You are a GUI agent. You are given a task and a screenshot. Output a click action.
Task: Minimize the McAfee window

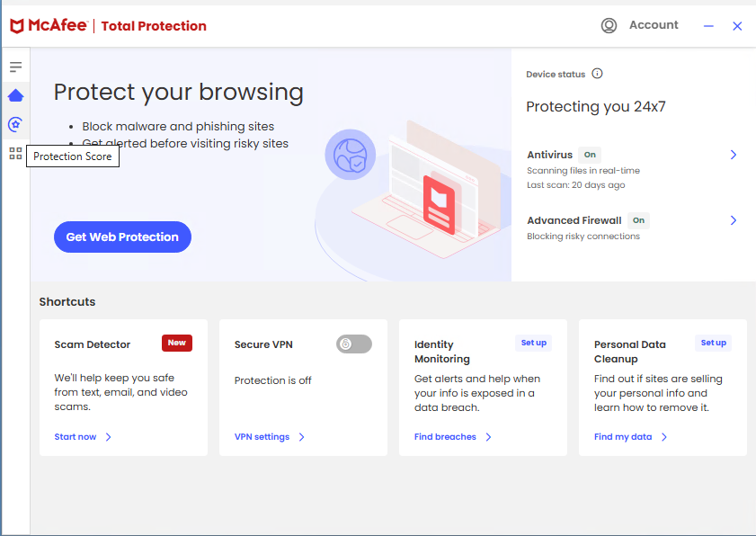[708, 26]
